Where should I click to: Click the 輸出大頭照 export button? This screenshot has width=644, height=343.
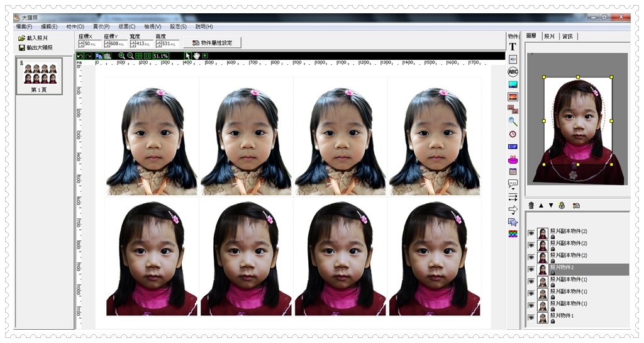pos(36,48)
